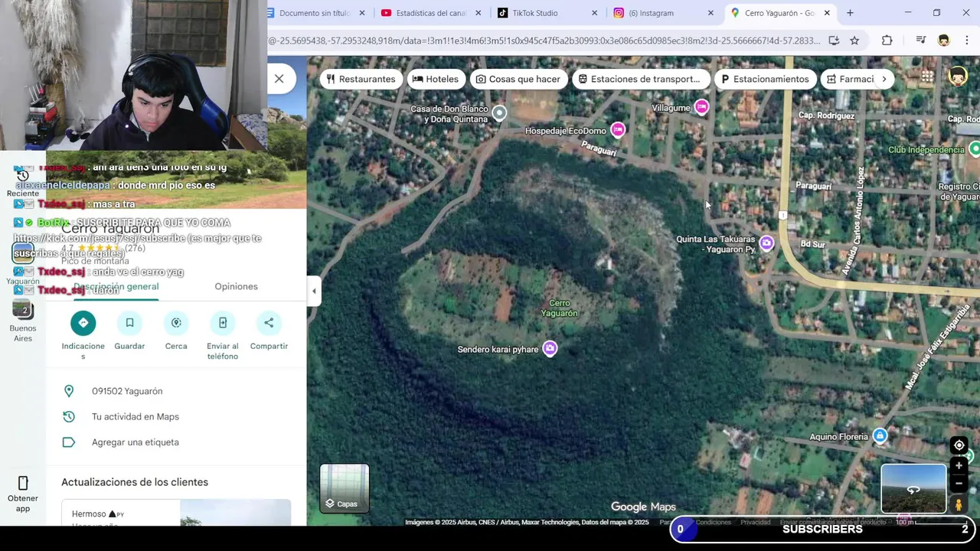Close the Cerro Yaguarón place panel

coord(279,79)
